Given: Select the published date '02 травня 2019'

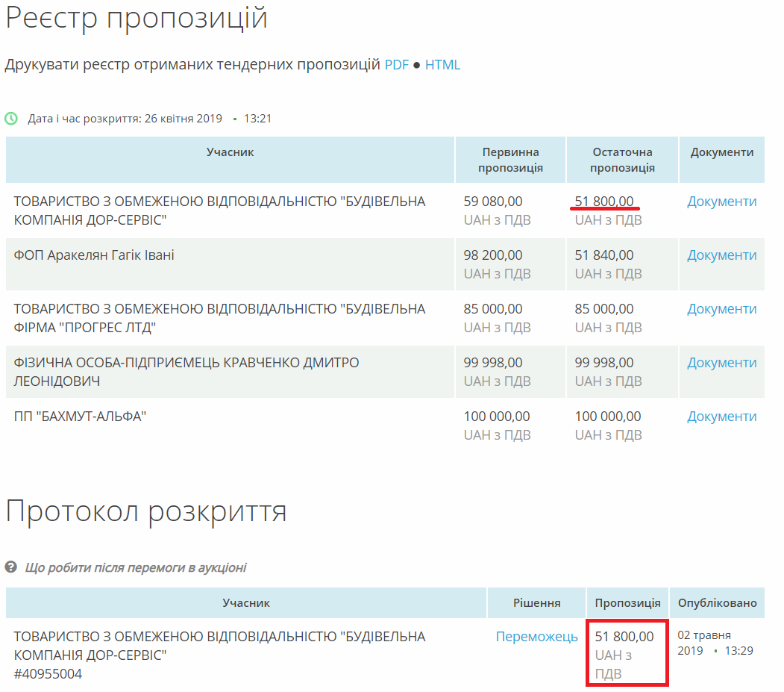Looking at the screenshot, I should 704,643.
